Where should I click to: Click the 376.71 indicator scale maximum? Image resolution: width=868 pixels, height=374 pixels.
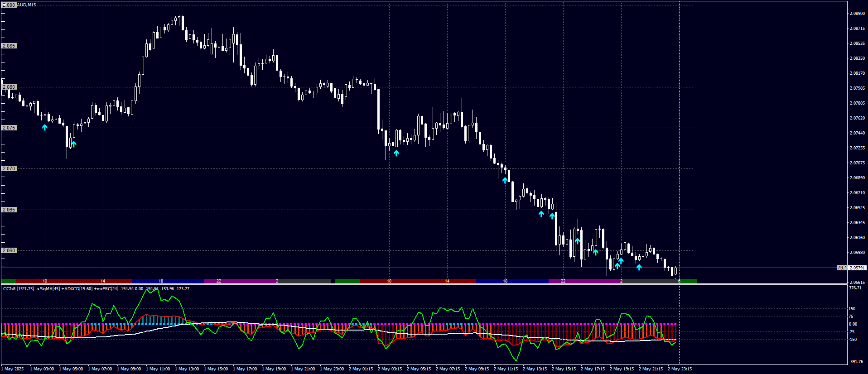[x=855, y=288]
